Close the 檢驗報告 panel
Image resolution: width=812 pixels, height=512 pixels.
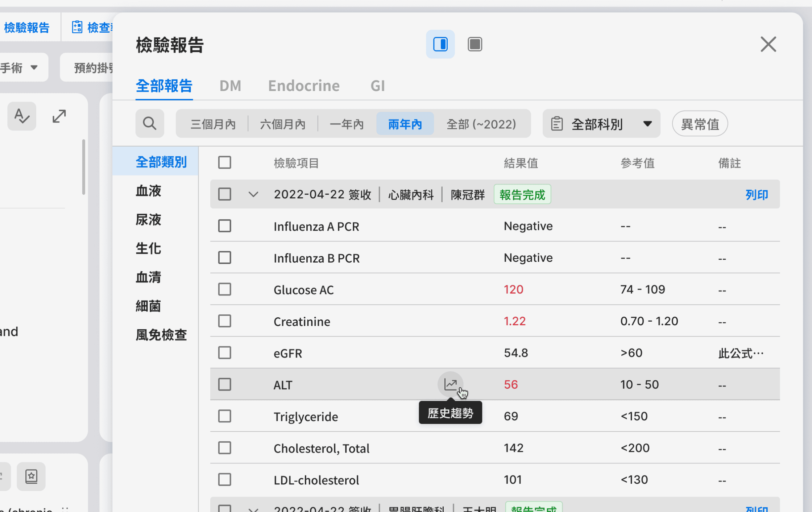768,44
